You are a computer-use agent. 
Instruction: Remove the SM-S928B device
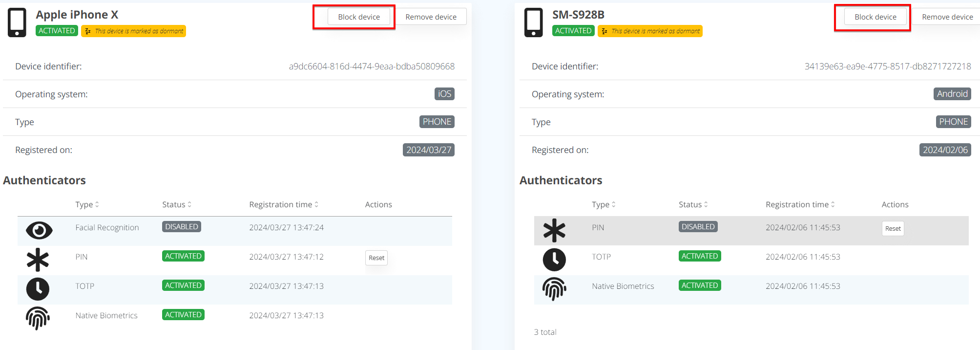(x=947, y=17)
